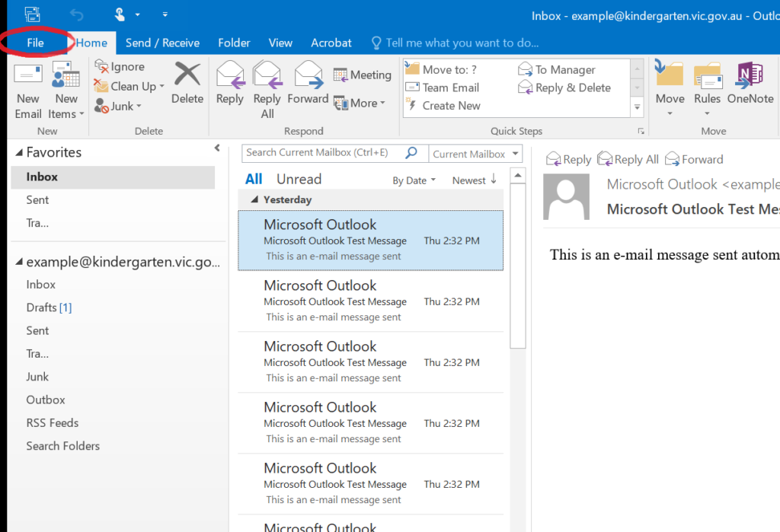Image resolution: width=780 pixels, height=532 pixels.
Task: Switch to the Home tab
Action: coord(91,43)
